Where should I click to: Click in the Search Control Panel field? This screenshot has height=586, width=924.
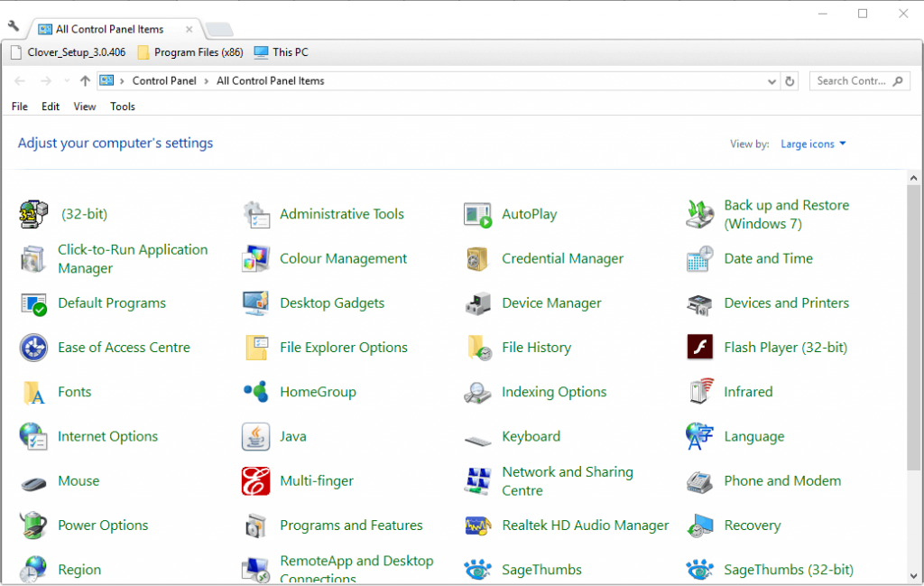pyautogui.click(x=851, y=81)
